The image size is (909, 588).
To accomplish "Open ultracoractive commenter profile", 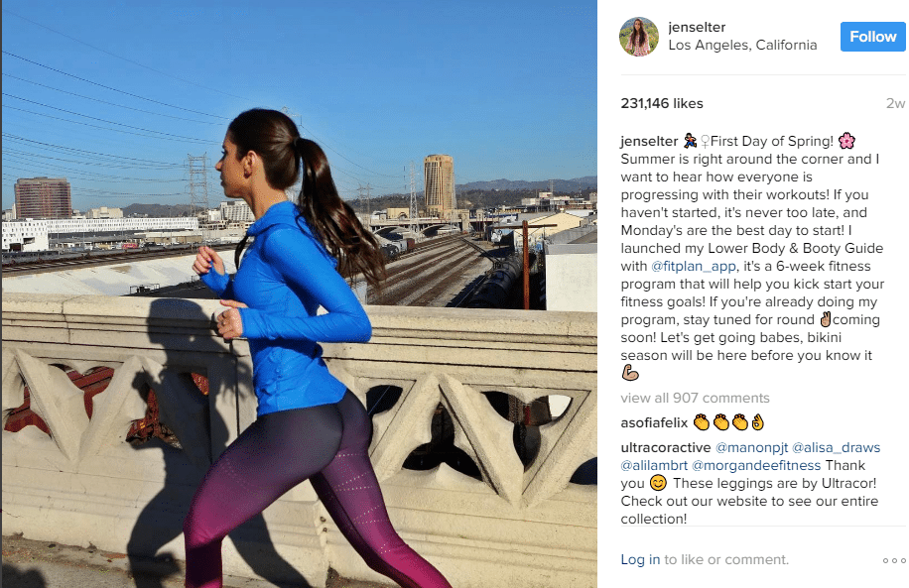I will pos(666,447).
